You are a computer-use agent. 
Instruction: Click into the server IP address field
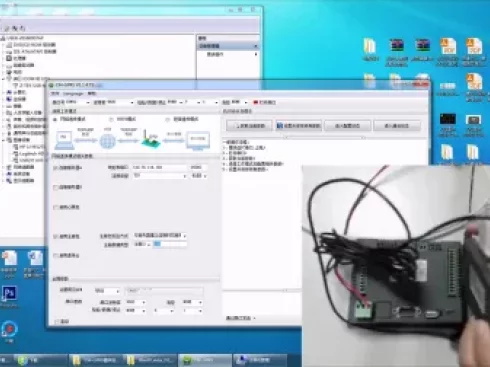159,167
